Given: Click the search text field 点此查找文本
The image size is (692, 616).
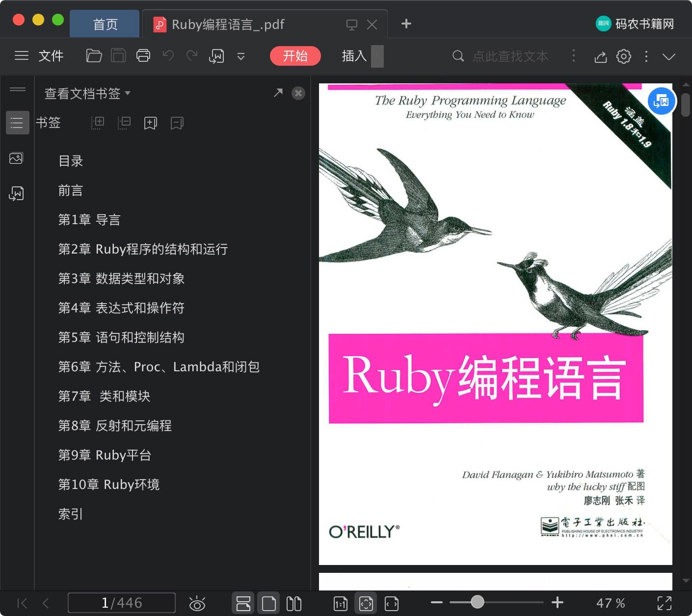Looking at the screenshot, I should 510,56.
